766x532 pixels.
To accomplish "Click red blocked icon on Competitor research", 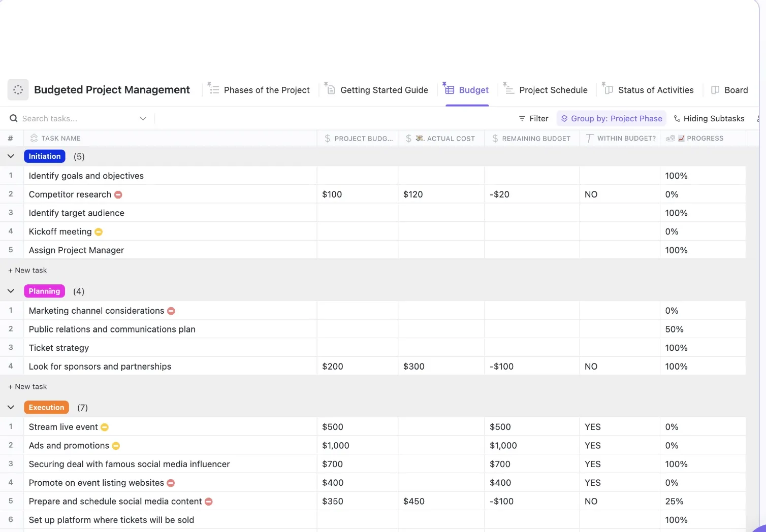I will coord(118,194).
